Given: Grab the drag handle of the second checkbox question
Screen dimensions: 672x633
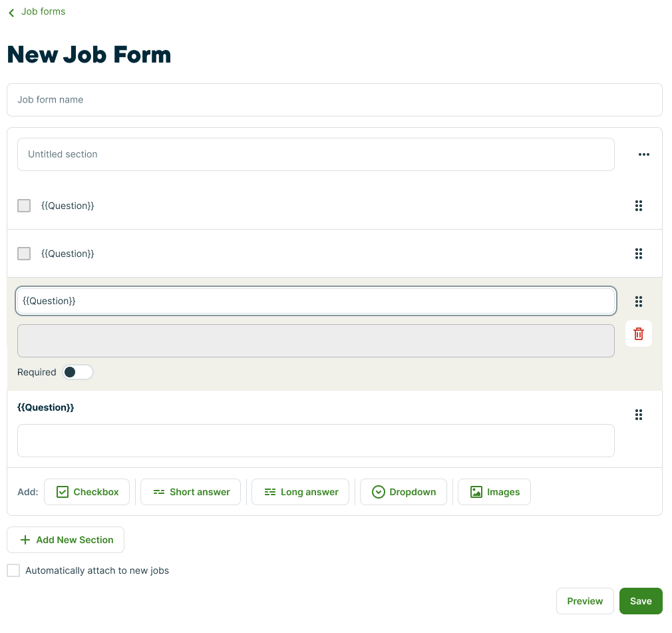Looking at the screenshot, I should 639,254.
